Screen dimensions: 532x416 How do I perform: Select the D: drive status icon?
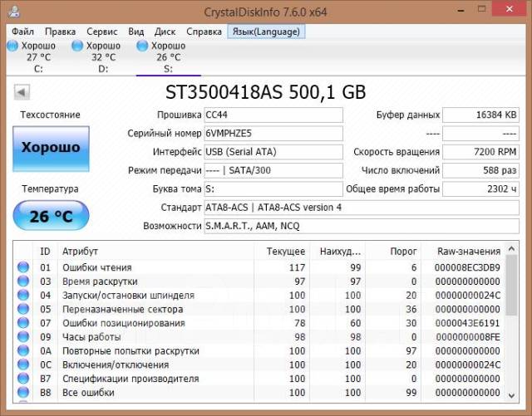tap(77, 46)
